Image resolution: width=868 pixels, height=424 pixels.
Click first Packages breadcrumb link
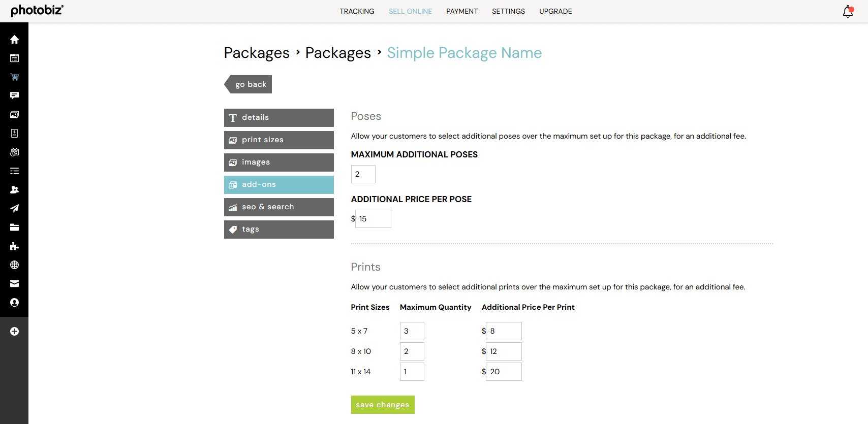pos(257,53)
